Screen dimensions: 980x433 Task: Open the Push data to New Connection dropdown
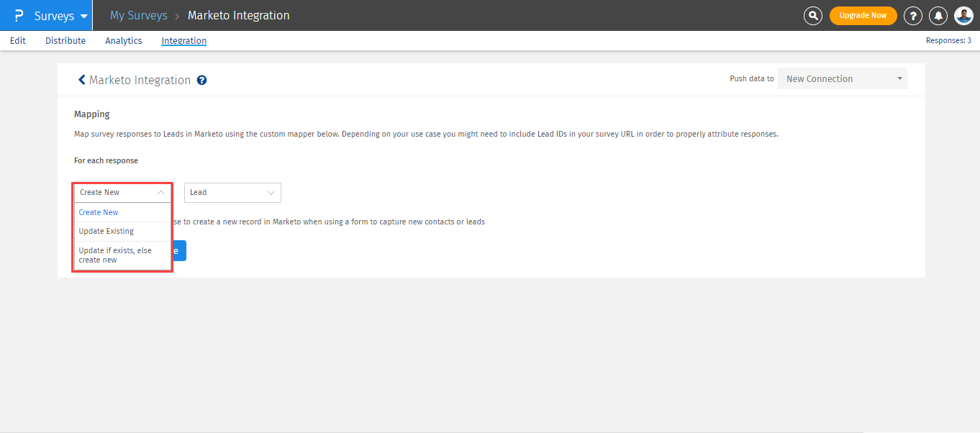pos(843,79)
